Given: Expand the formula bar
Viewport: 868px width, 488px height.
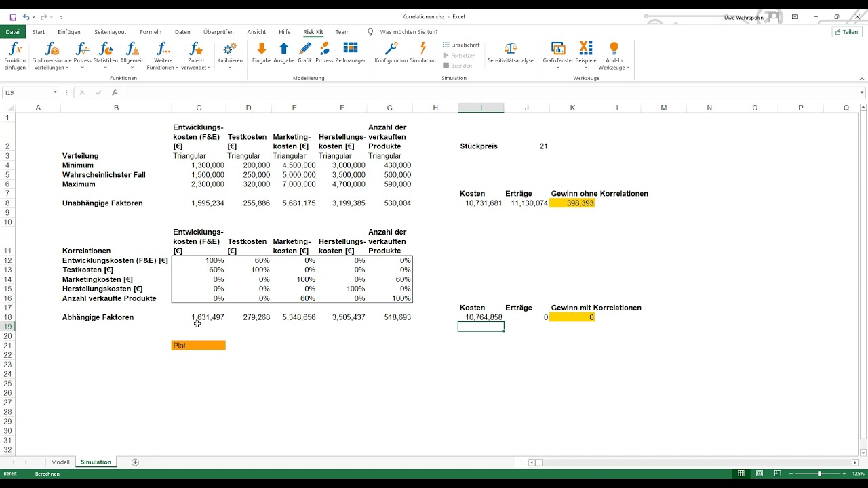Looking at the screenshot, I should coord(862,92).
